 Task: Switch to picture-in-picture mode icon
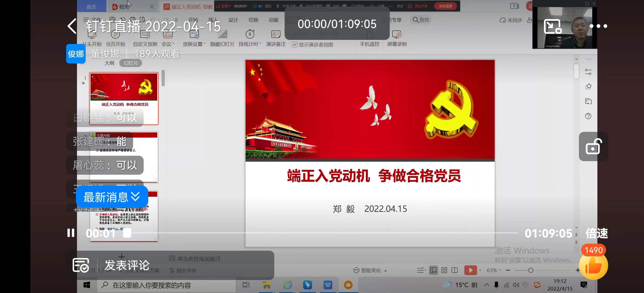point(552,26)
